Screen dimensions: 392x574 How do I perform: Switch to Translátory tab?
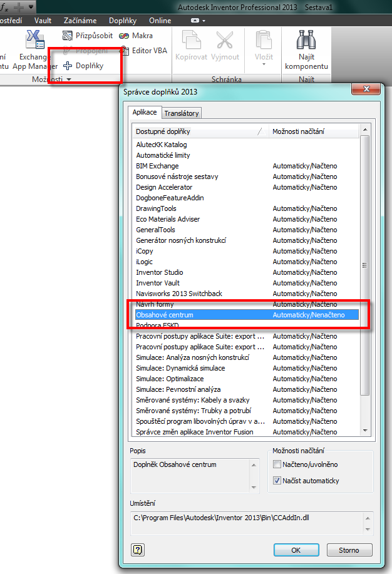[x=182, y=113]
